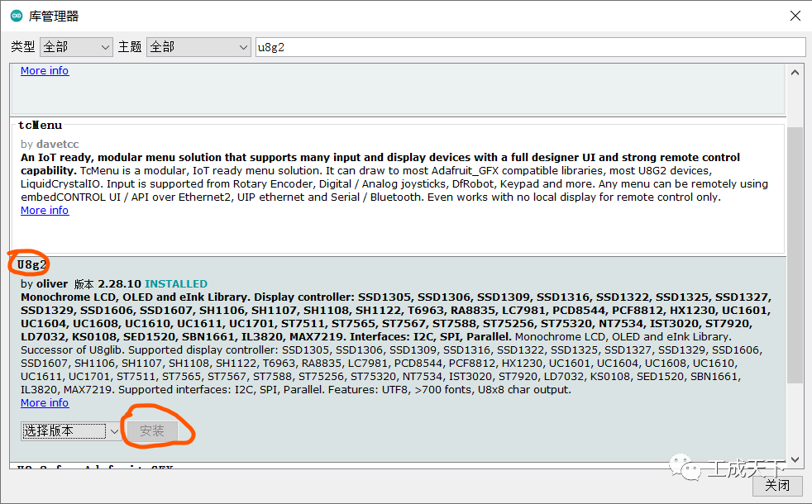Open the 主题 dropdown set to 全部
812x504 pixels.
[198, 47]
